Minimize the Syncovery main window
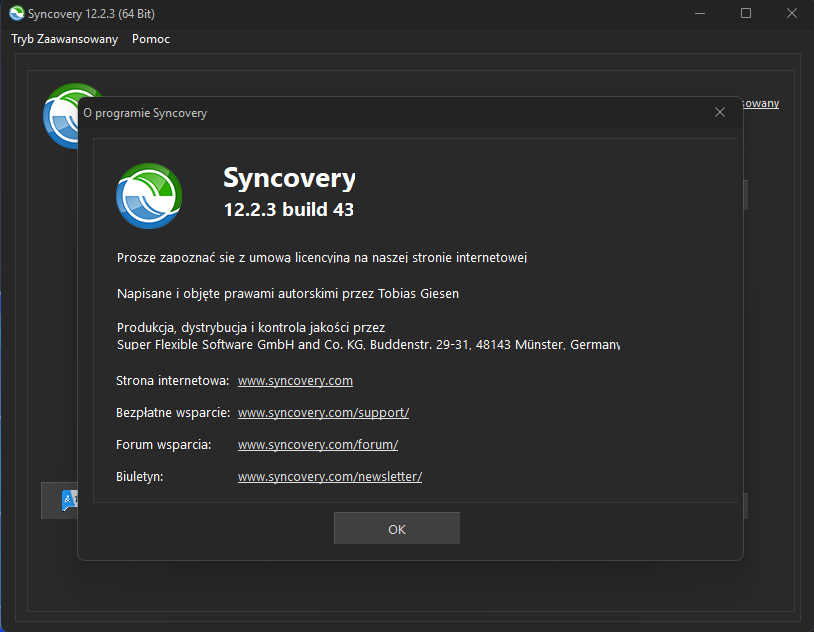 point(700,14)
